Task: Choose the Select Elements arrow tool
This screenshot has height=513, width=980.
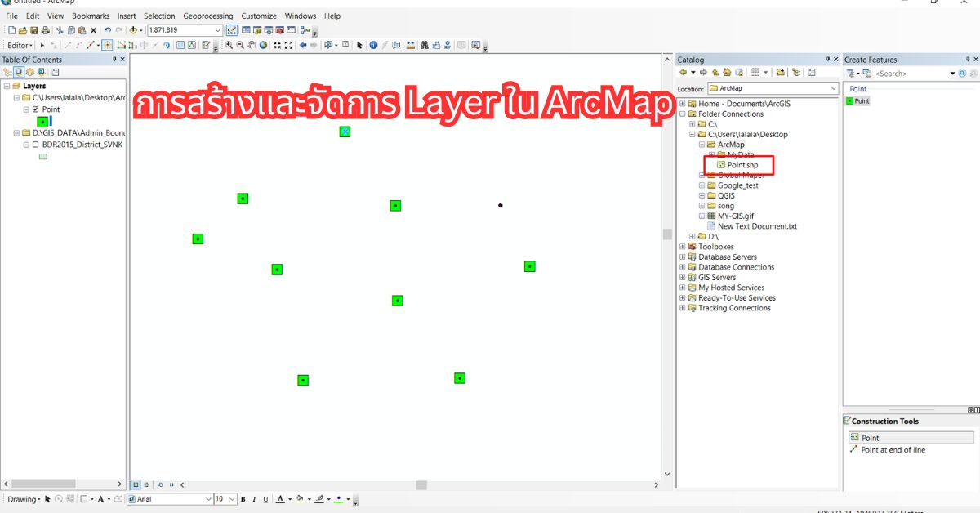Action: point(359,45)
